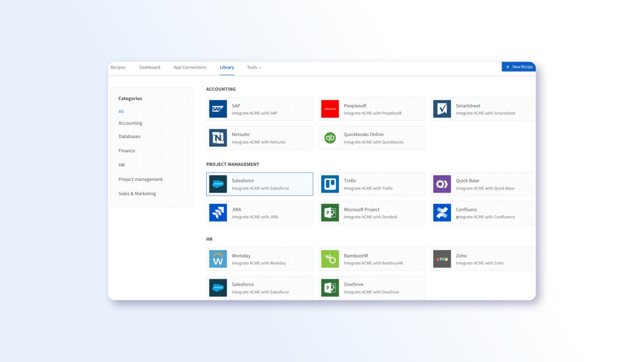
Task: Click the Confluence logo icon
Action: click(x=442, y=213)
